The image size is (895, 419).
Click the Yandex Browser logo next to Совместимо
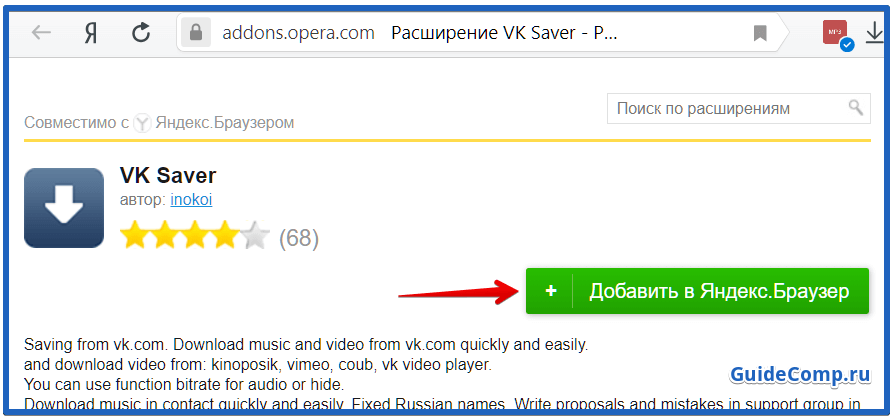(x=142, y=123)
